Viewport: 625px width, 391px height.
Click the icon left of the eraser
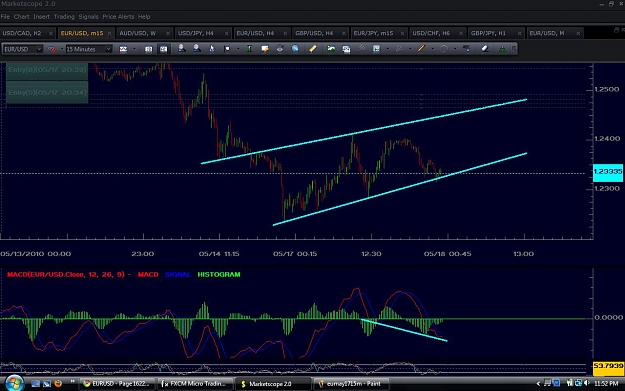point(466,49)
